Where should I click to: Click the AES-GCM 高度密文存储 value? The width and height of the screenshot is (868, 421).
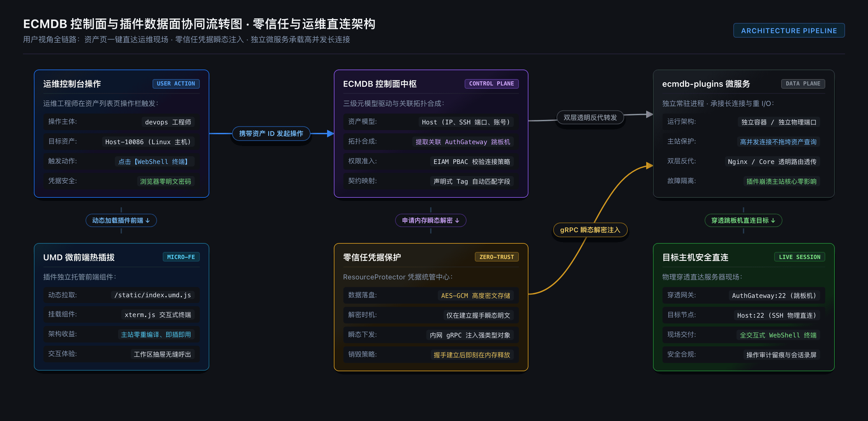[475, 295]
